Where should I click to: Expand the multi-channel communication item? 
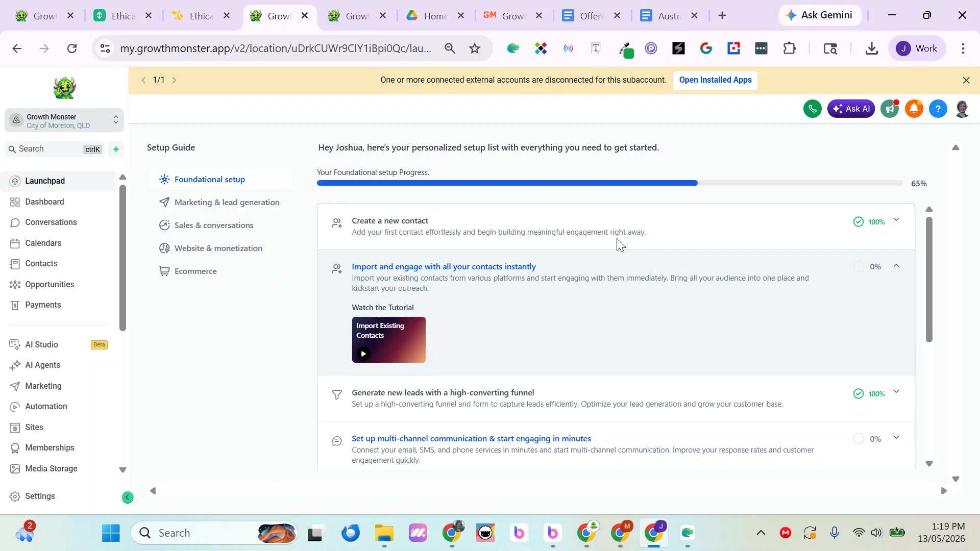[896, 438]
